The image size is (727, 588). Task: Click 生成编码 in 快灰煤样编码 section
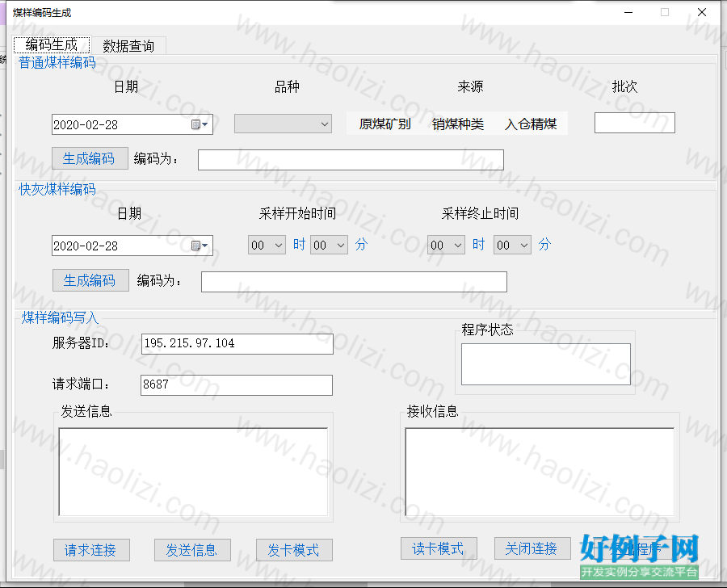coord(90,280)
